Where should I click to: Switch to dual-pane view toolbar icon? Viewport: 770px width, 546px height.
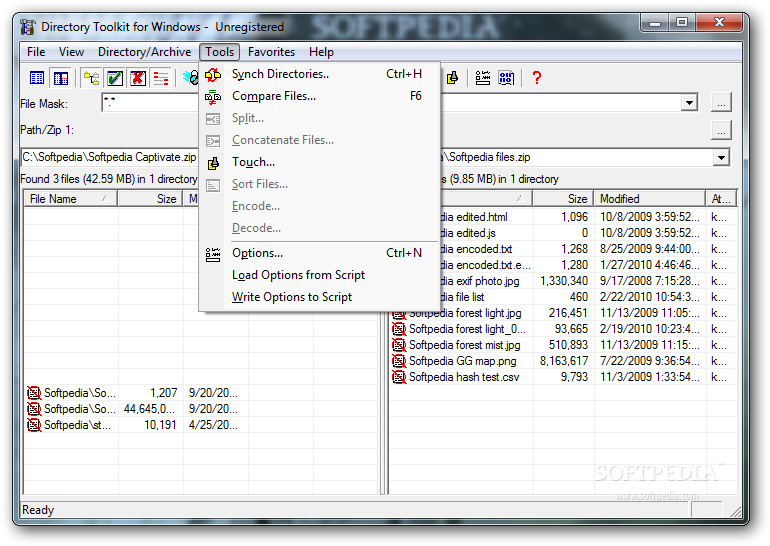[61, 78]
